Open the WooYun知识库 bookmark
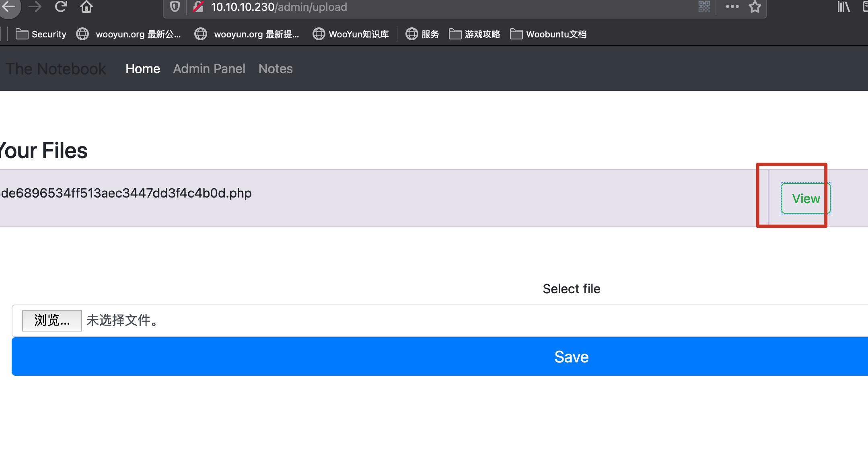This screenshot has width=868, height=457. coord(351,34)
